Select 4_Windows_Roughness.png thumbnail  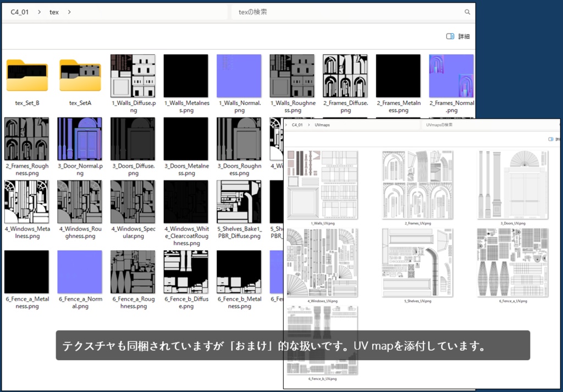tap(80, 202)
